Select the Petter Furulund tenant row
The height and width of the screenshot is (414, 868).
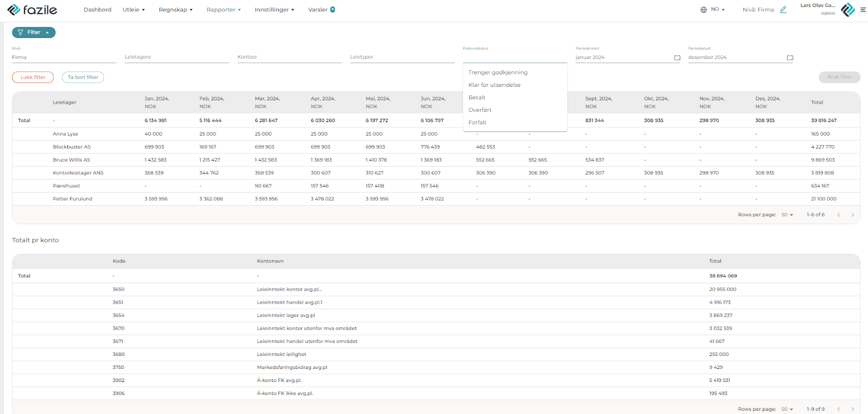tap(436, 199)
